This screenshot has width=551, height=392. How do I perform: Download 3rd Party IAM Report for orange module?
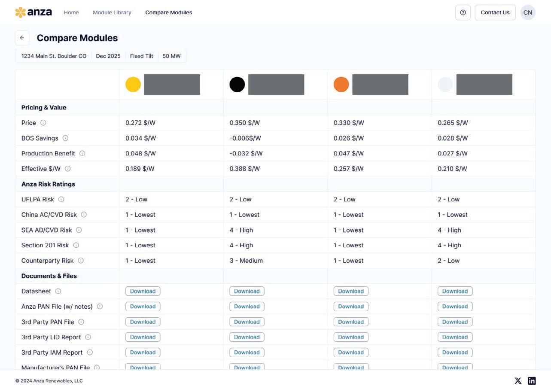(351, 352)
